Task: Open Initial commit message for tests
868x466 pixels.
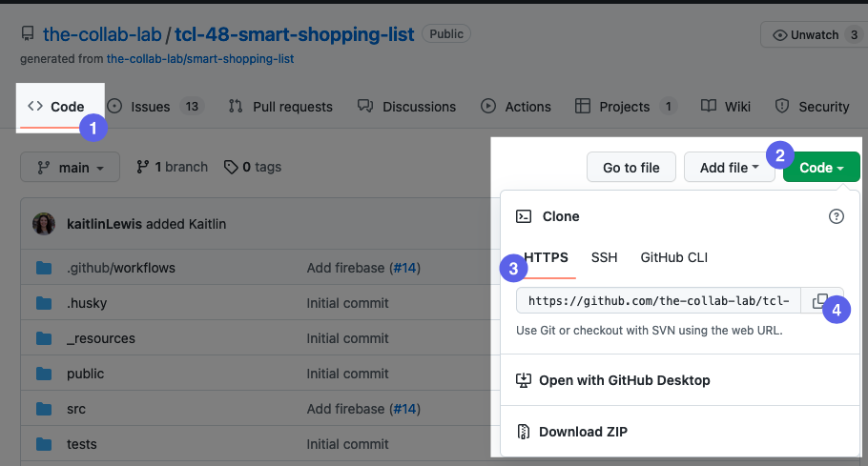Action: 347,444
